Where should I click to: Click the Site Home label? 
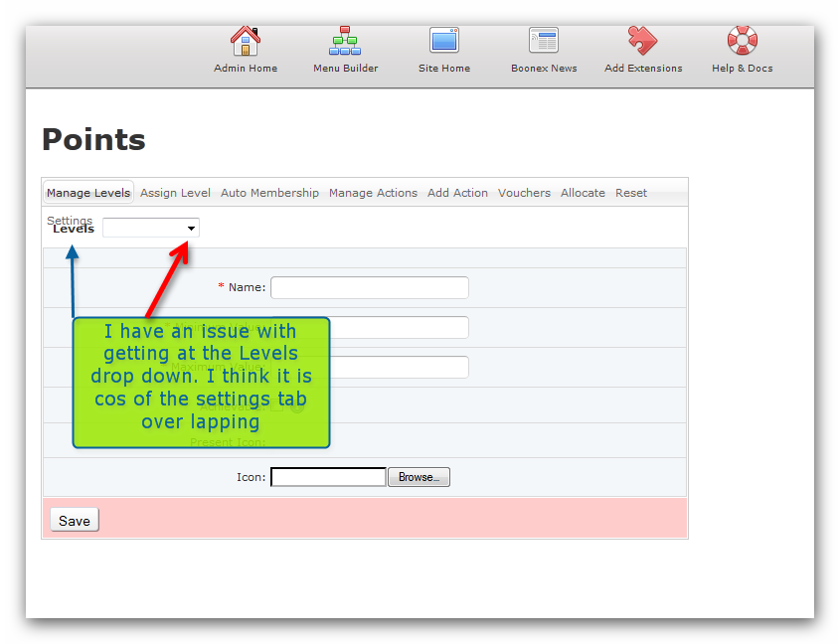pos(444,68)
